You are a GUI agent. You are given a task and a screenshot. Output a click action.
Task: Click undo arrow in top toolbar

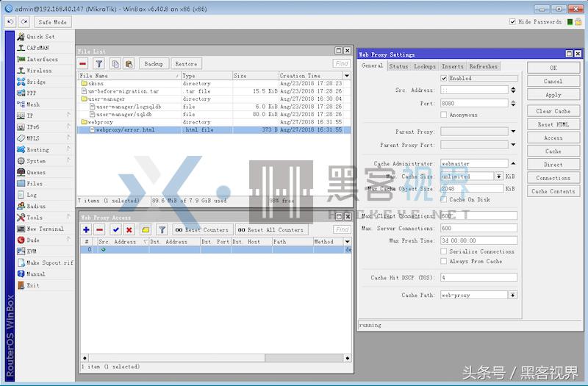10,22
